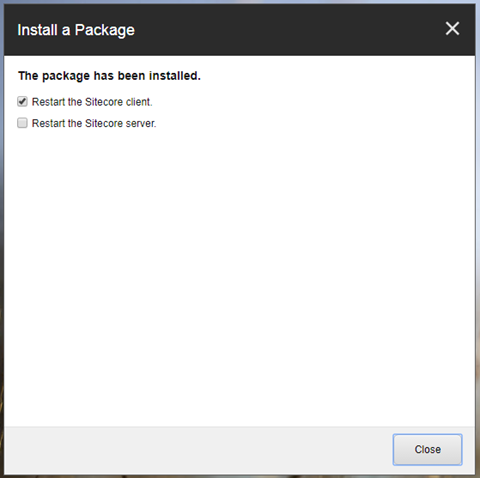Select the word 'Package' in the title
This screenshot has width=480, height=478.
click(x=105, y=31)
